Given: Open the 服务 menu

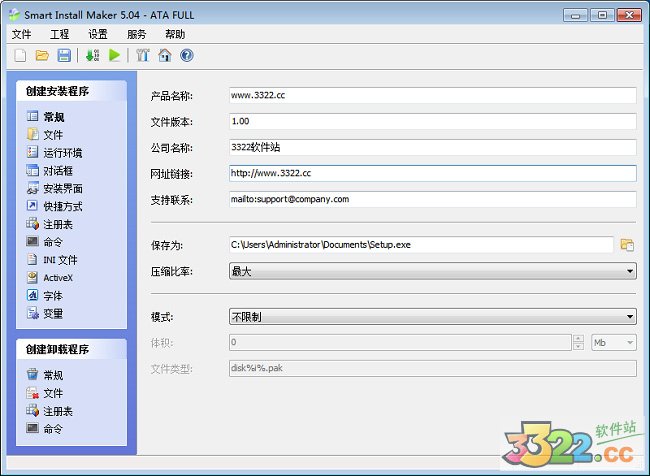Looking at the screenshot, I should click(x=136, y=34).
